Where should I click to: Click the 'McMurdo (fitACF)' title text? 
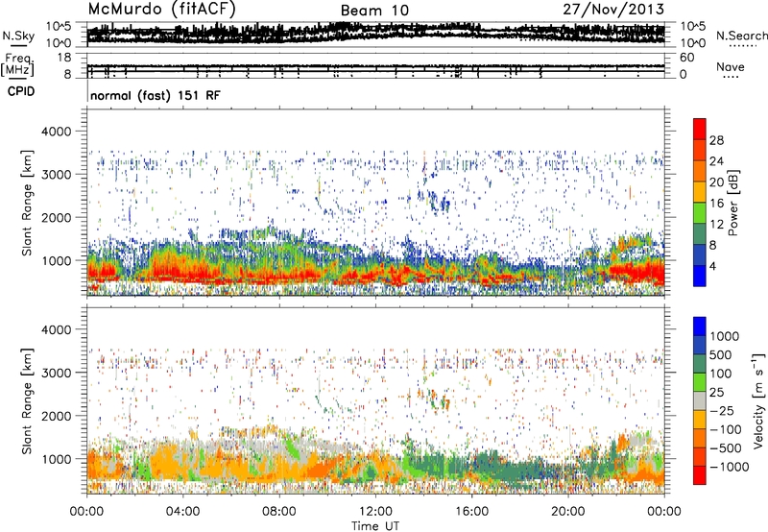161,10
